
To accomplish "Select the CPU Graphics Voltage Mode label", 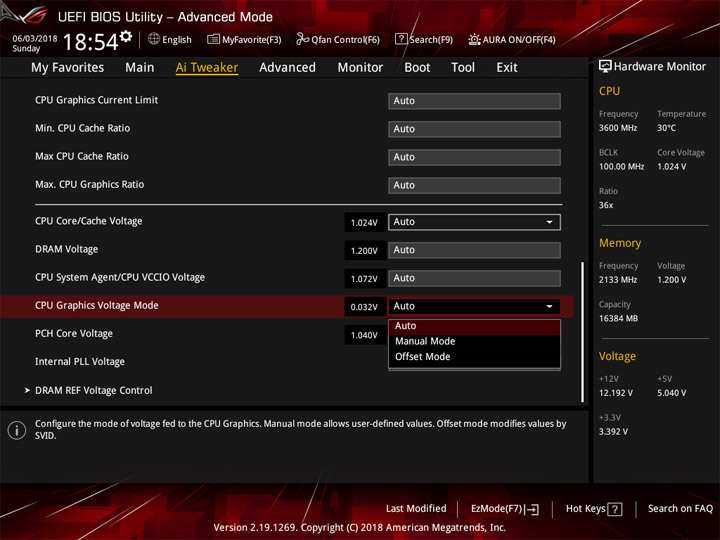I will [x=97, y=305].
